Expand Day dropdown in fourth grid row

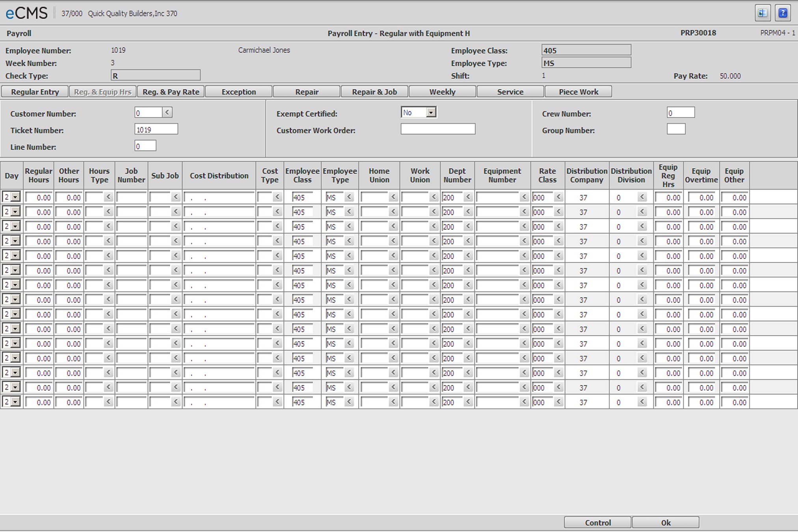pyautogui.click(x=15, y=241)
